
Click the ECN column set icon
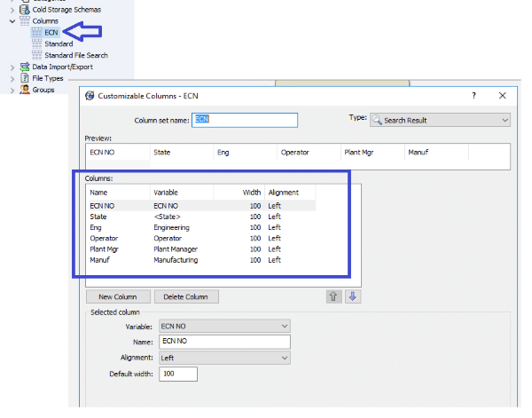pos(36,32)
